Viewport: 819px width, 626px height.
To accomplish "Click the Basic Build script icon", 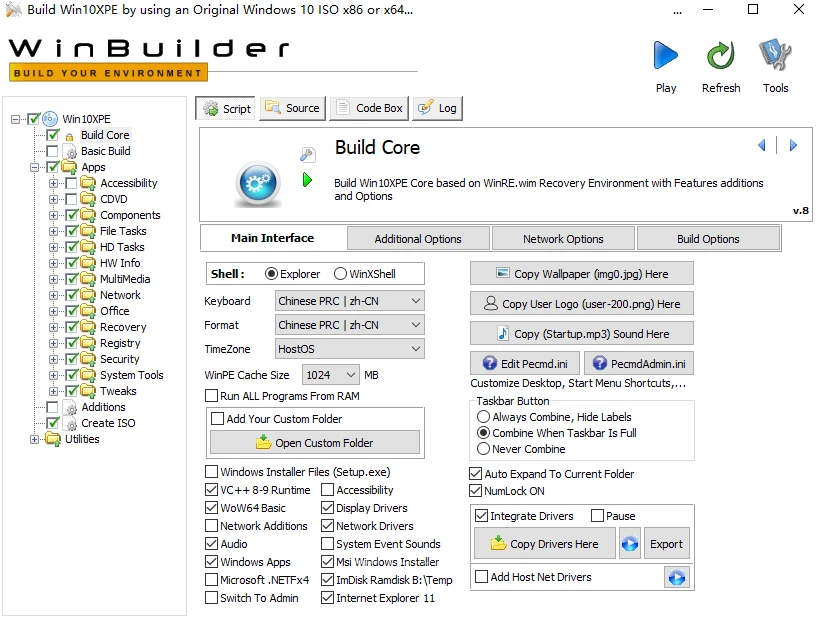I will 71,152.
